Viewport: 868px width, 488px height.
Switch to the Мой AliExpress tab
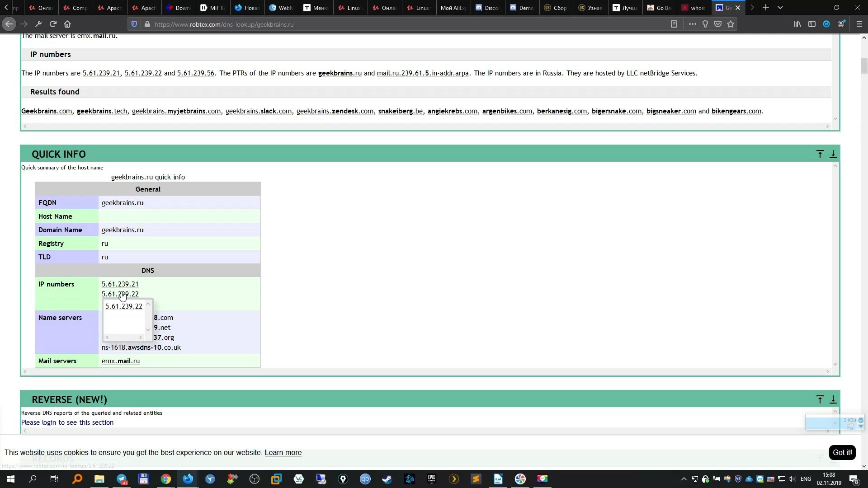pyautogui.click(x=453, y=8)
